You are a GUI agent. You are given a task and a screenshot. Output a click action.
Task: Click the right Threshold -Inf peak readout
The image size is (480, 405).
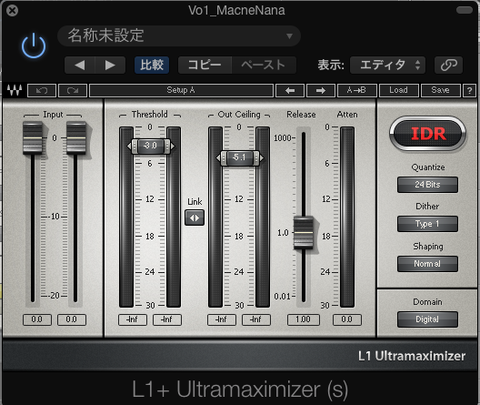click(167, 320)
